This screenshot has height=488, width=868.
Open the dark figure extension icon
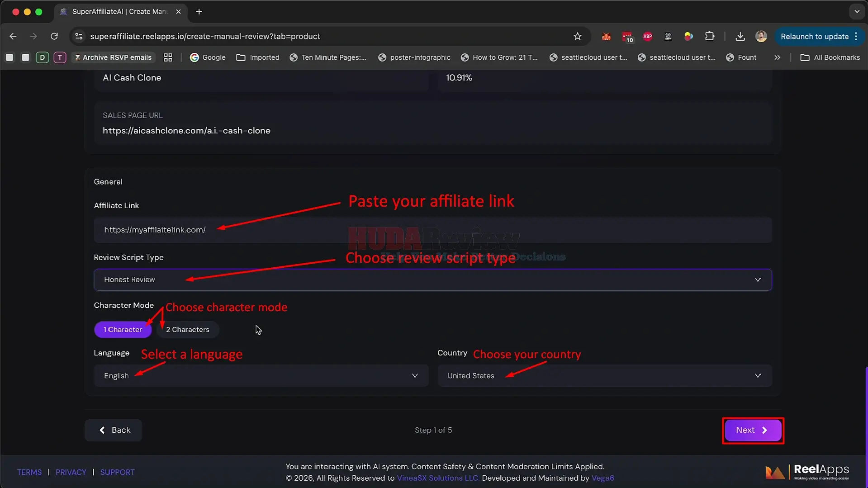point(668,36)
